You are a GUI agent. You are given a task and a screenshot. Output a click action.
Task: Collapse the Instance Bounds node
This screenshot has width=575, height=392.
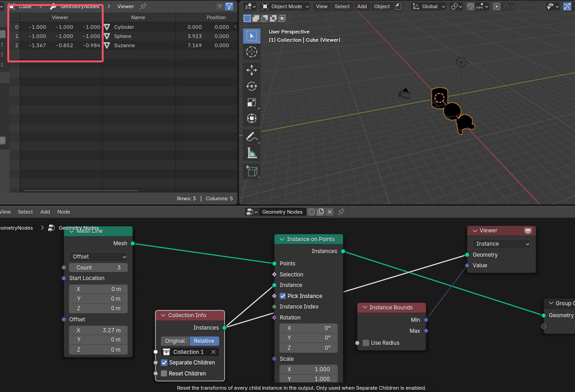(x=365, y=308)
